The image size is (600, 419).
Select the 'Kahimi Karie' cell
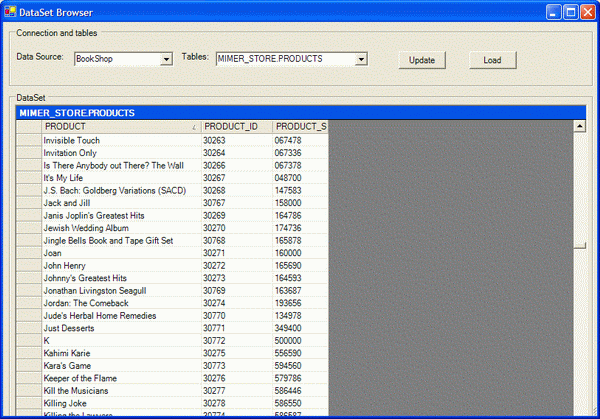(121, 353)
